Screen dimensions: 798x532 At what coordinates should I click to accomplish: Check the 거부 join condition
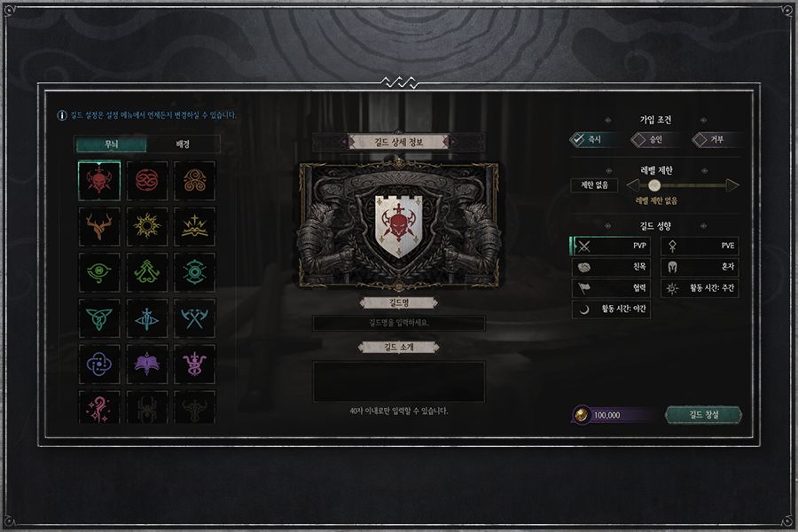716,139
